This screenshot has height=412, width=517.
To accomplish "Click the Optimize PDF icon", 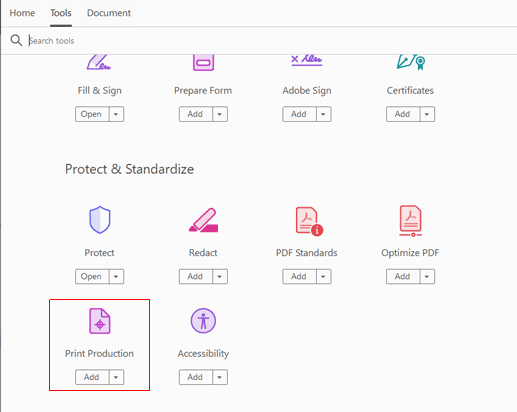I will pos(411,221).
